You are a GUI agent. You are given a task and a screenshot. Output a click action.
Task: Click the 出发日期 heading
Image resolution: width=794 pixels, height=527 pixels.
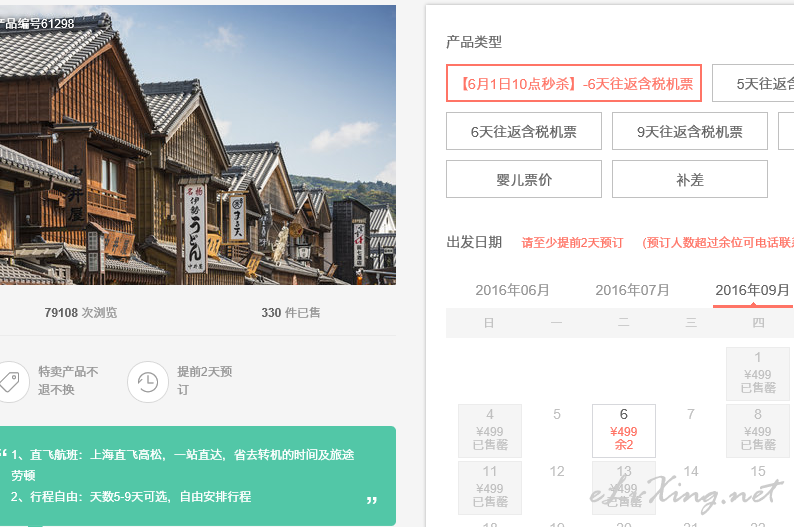point(474,242)
